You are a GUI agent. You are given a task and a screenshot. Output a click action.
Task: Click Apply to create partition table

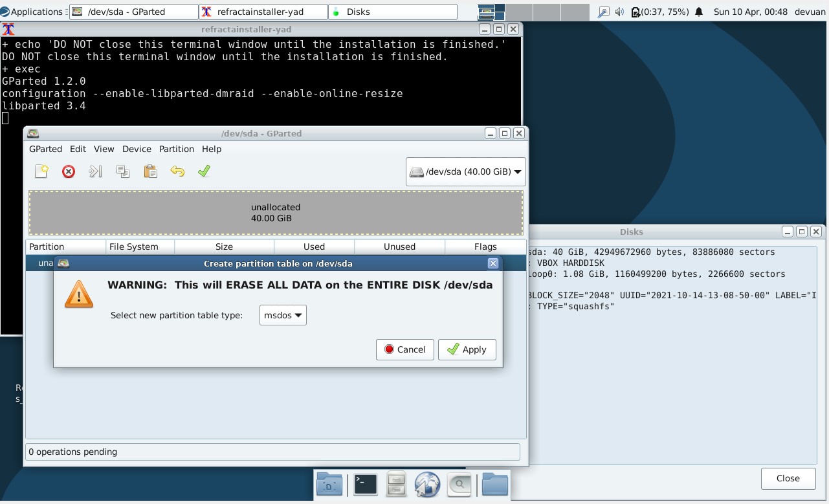coord(467,349)
